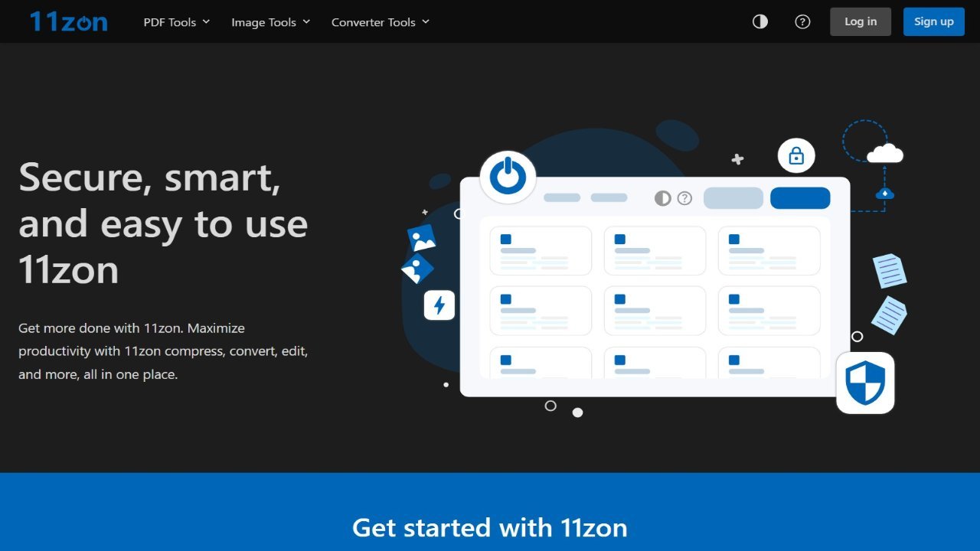Expand the PDF Tools dropdown menu
The height and width of the screenshot is (551, 980).
pos(177,22)
